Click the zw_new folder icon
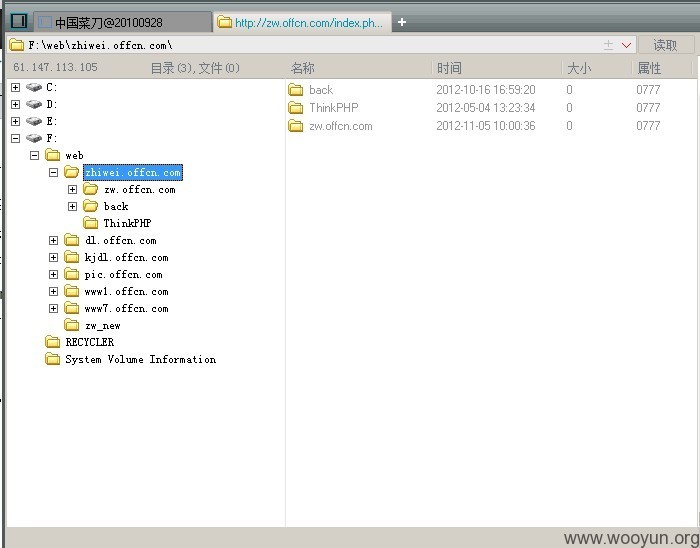Screen dimensions: 700x548 [71, 325]
